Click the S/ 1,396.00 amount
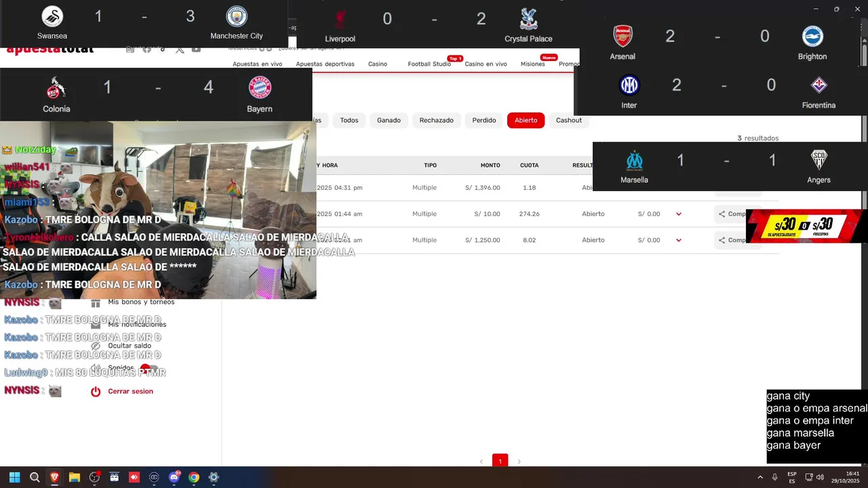 coord(483,188)
